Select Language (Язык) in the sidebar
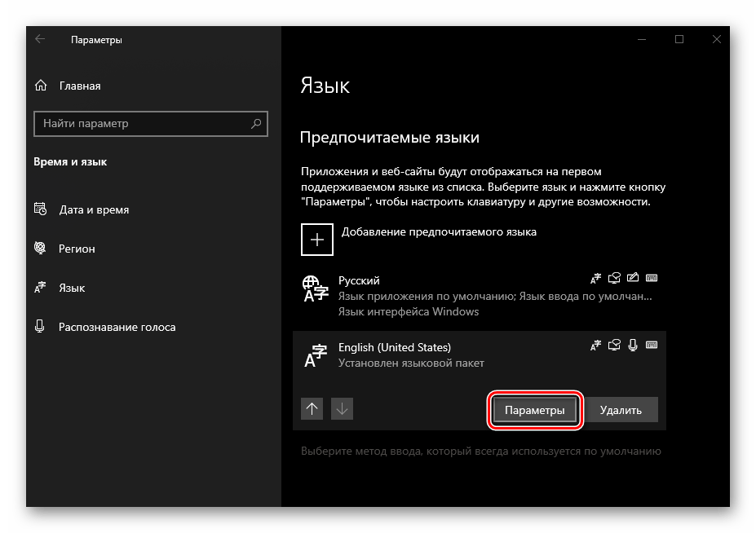Viewport: 756px width, 533px height. [72, 288]
